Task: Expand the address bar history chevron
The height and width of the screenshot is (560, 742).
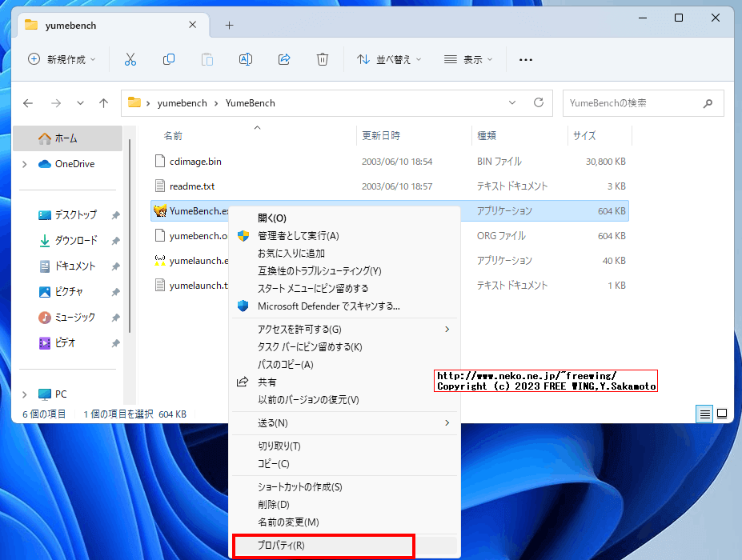Action: [512, 102]
